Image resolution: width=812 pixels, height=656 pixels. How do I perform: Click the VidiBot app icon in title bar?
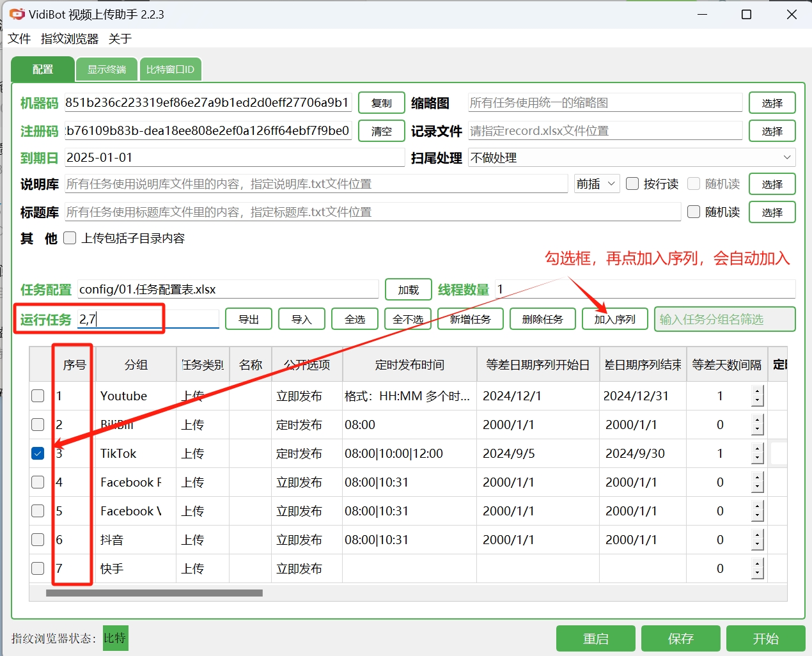[x=17, y=14]
